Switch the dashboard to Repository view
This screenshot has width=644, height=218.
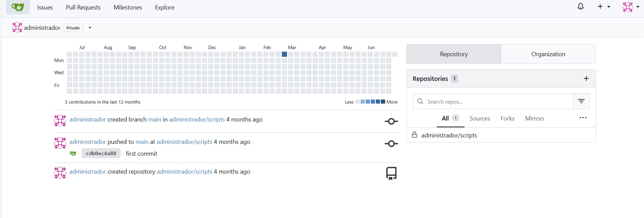click(x=454, y=54)
